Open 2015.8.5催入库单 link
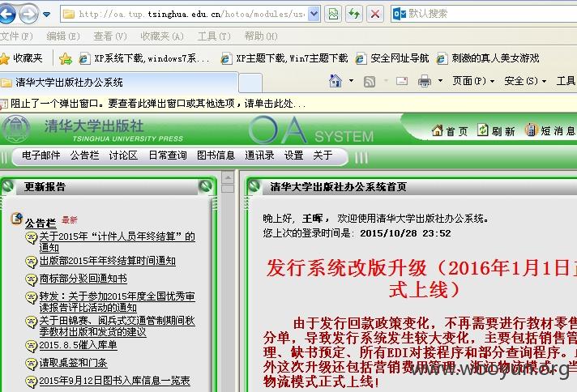Image resolution: width=577 pixels, height=392 pixels. [78, 345]
